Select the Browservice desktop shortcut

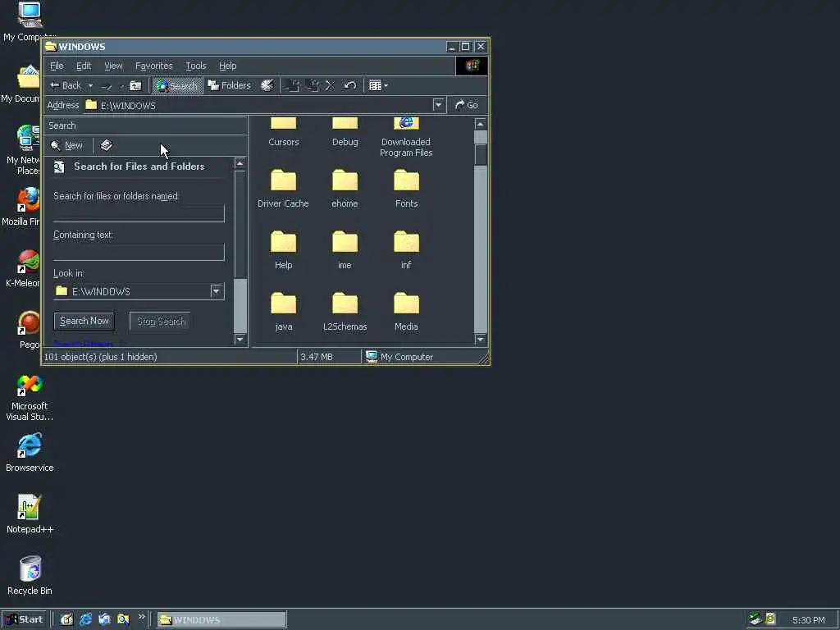30,453
